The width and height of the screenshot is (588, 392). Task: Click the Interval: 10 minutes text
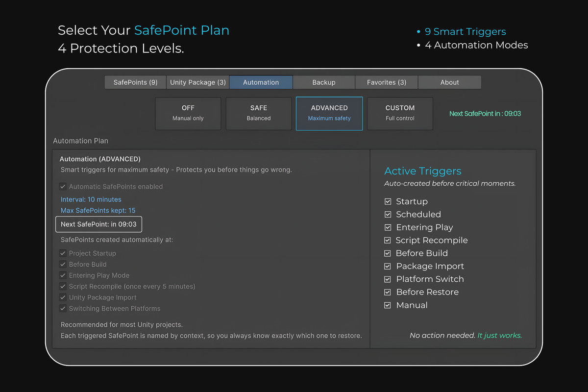pyautogui.click(x=91, y=199)
